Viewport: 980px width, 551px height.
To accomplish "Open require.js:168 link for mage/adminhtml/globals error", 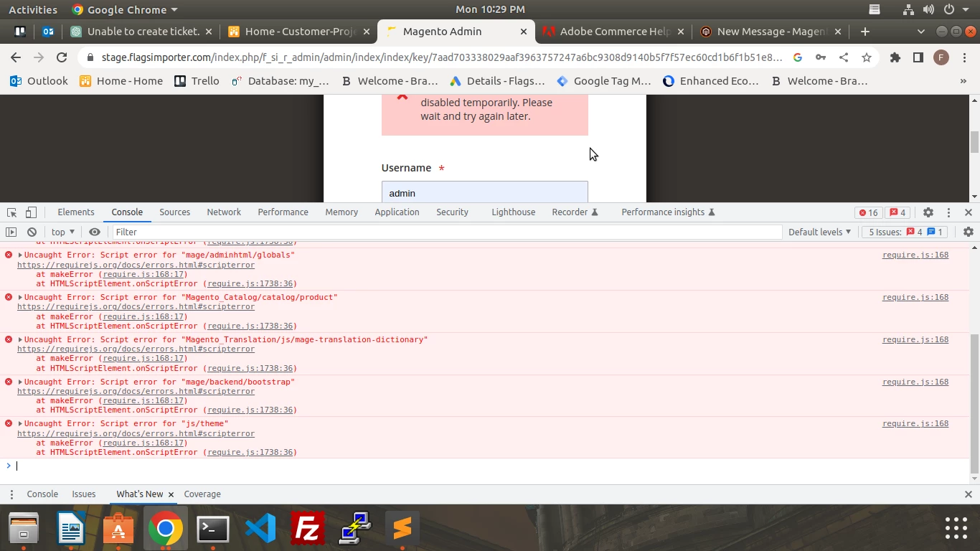I will [915, 255].
